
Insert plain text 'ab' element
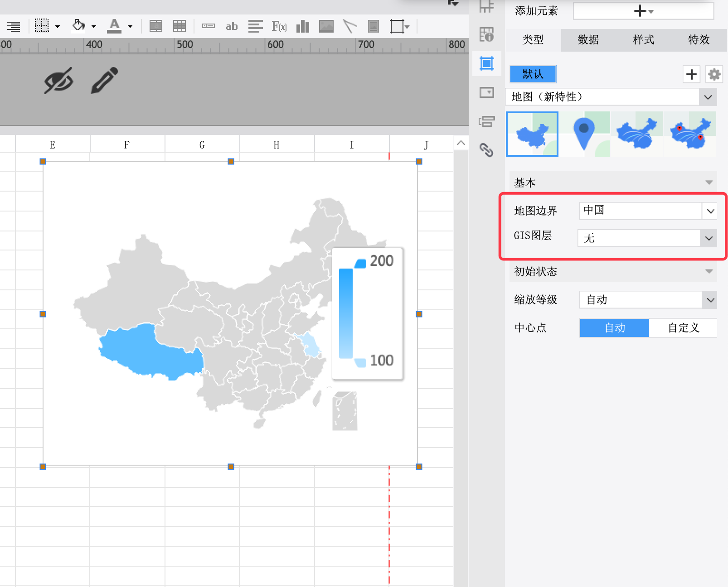point(232,26)
